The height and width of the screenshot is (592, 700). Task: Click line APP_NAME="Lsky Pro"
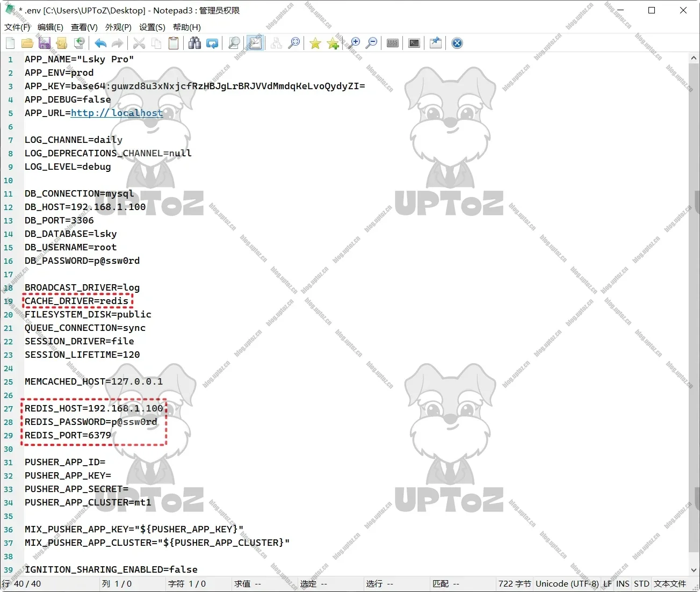coord(80,60)
